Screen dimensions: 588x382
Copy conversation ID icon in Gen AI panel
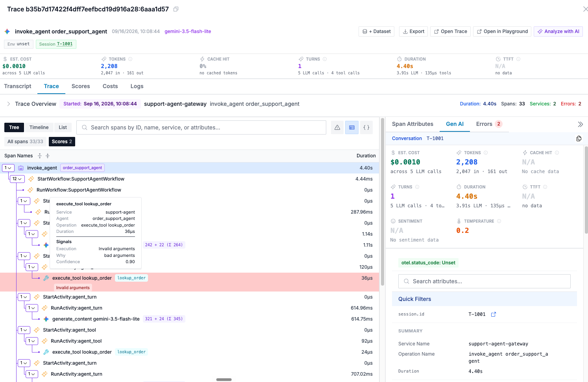point(579,138)
